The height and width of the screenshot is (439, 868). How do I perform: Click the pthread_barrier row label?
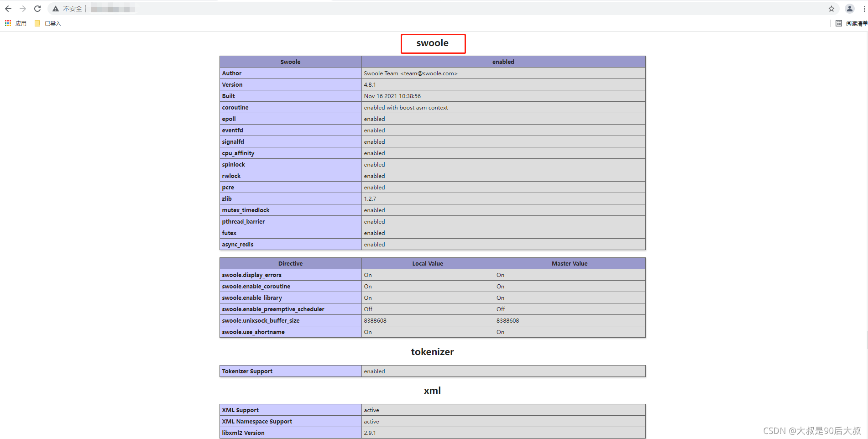coord(244,221)
